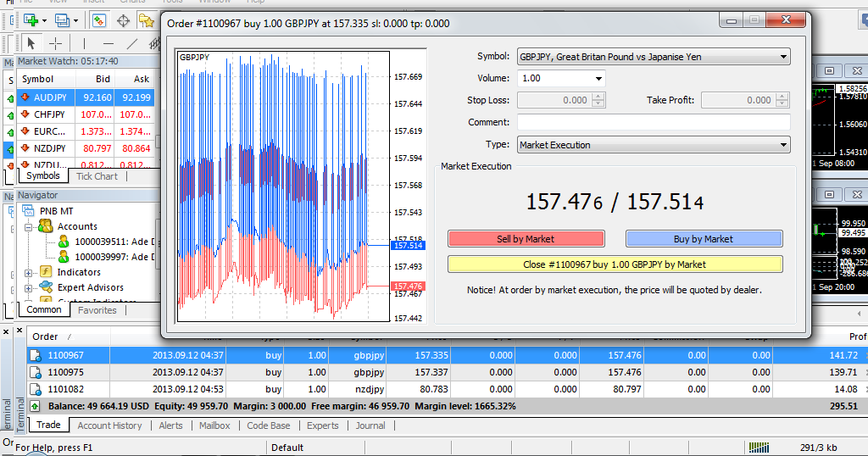
Task: Click the connection status bars icon
Action: click(759, 448)
